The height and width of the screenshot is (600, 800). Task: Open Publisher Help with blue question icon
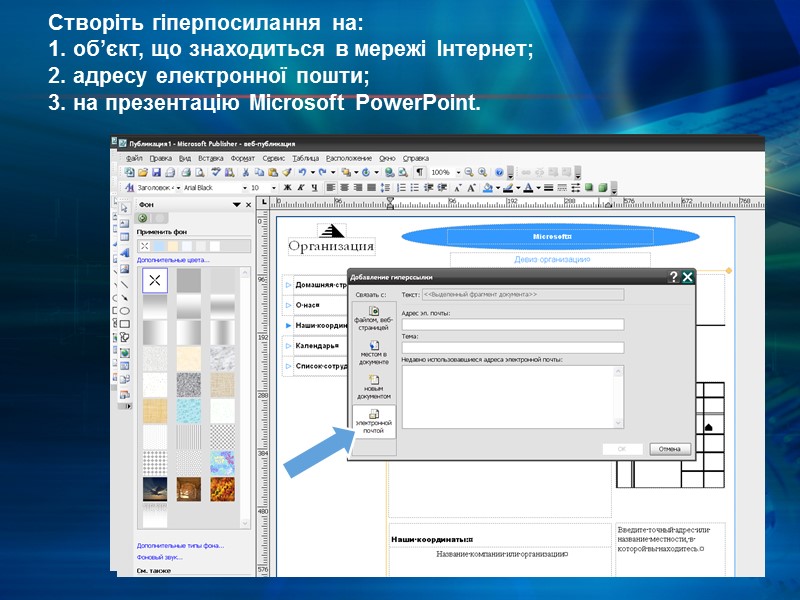(x=499, y=172)
